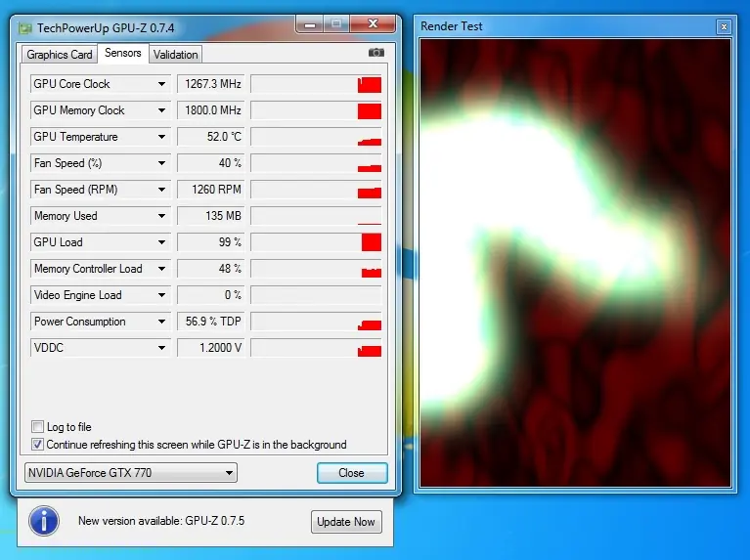
Task: Click the 99 % GPU load value
Action: click(x=211, y=242)
